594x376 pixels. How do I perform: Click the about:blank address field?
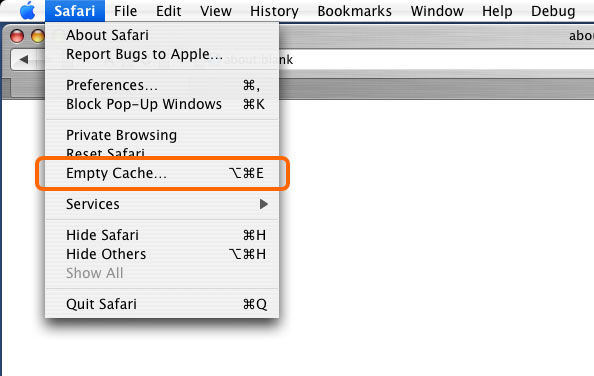[436, 60]
